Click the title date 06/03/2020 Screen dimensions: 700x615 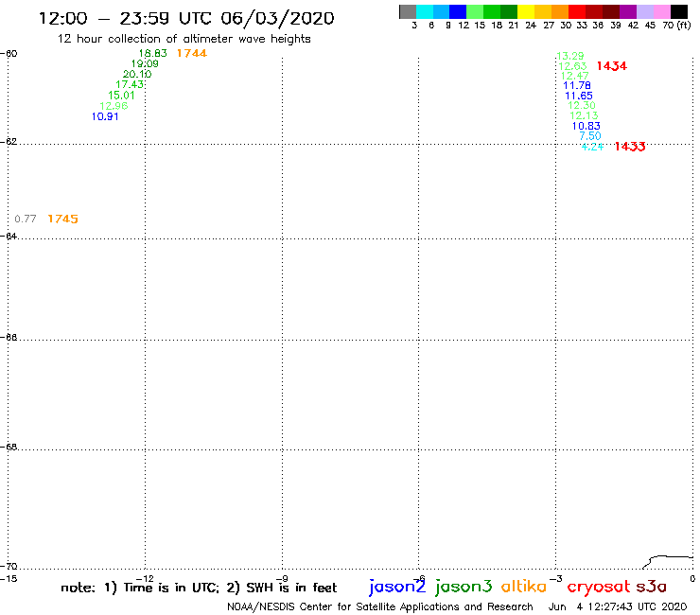pyautogui.click(x=277, y=18)
